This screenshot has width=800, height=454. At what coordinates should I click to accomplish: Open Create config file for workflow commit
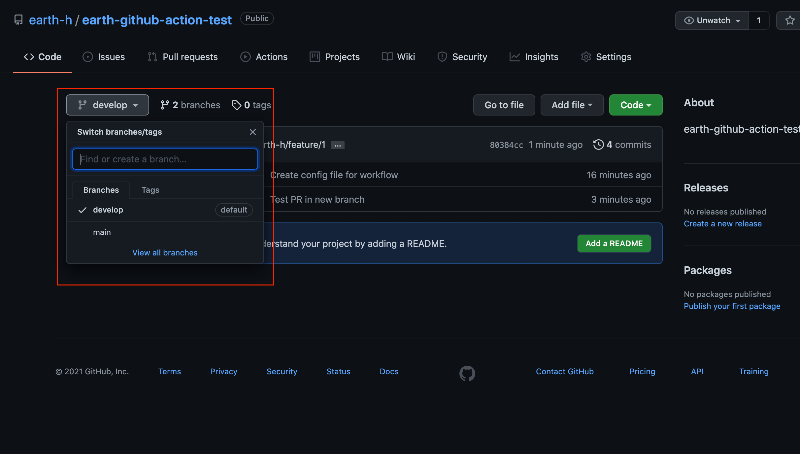click(334, 175)
